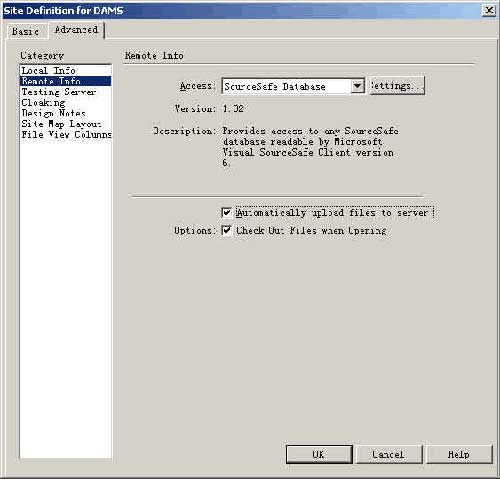
Task: Confirm with the OK button
Action: (319, 454)
